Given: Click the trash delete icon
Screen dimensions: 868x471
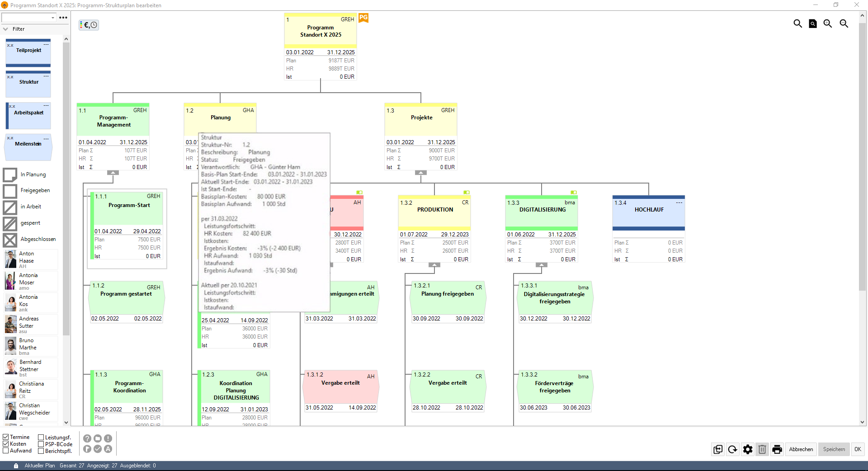Looking at the screenshot, I should click(x=762, y=449).
